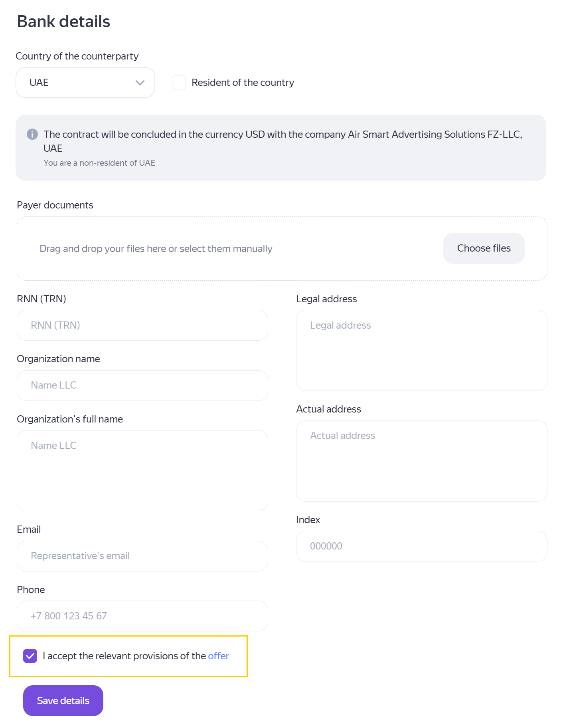Focus the Representative's email field
The height and width of the screenshot is (728, 565).
coord(142,556)
